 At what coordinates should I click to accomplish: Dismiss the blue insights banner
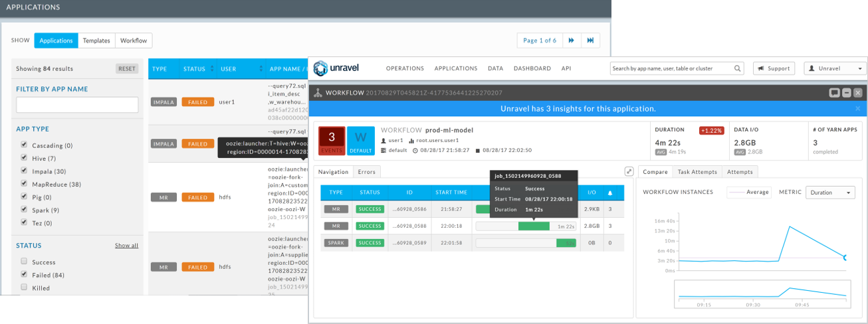[x=857, y=108]
